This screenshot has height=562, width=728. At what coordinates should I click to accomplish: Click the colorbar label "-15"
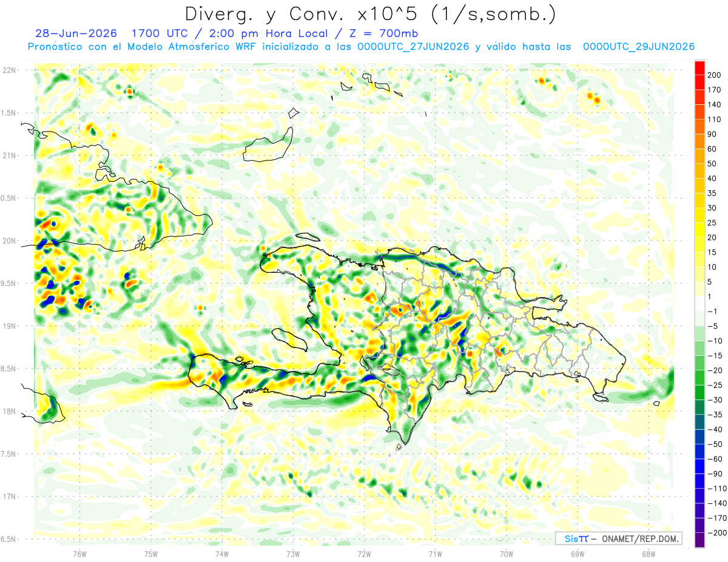pyautogui.click(x=716, y=355)
